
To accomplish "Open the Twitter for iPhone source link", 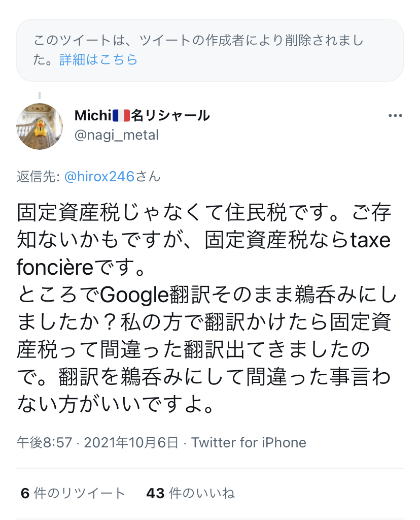I will point(249,443).
